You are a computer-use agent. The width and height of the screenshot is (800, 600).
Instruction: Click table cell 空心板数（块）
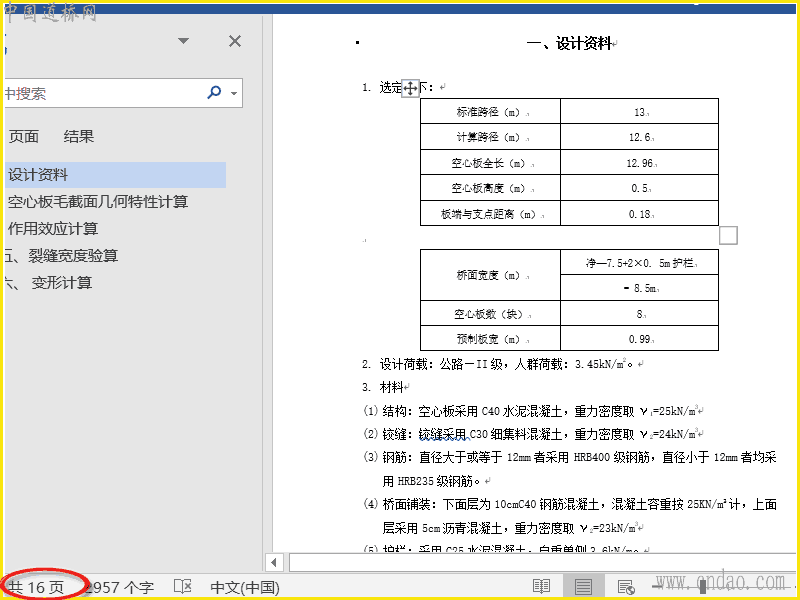point(490,314)
